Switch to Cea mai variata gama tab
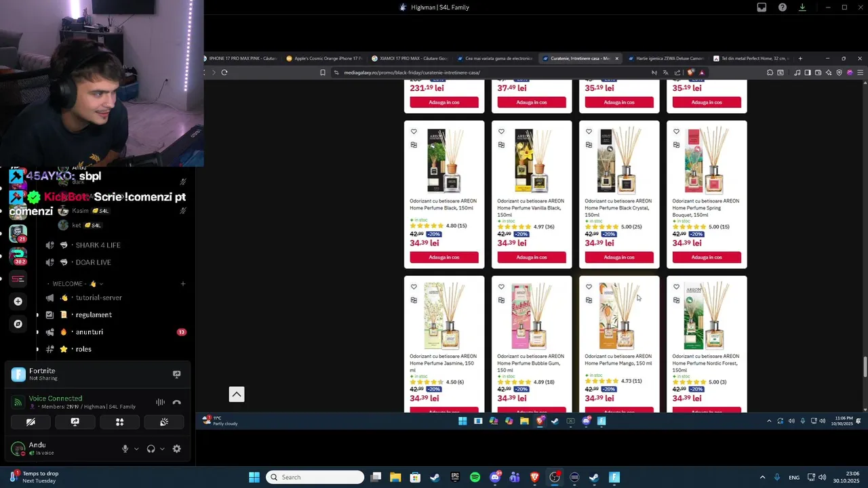868x488 pixels. point(495,58)
